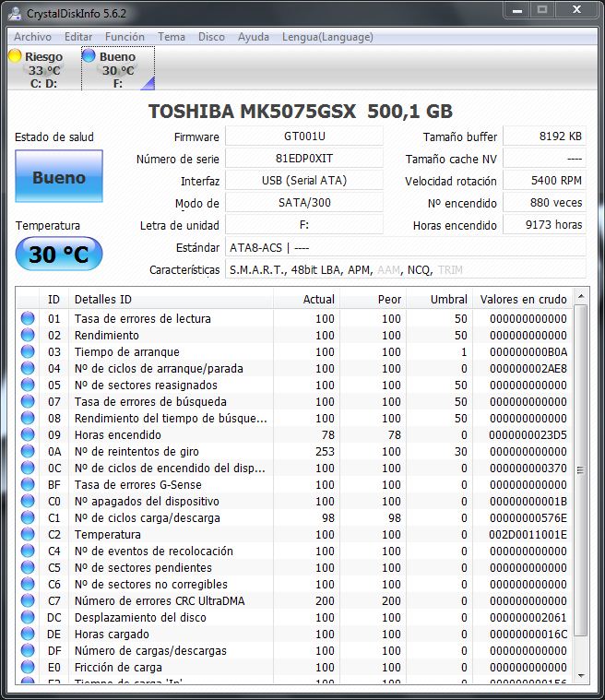
Task: Click the orb for Horas cargado row DE
Action: click(28, 634)
